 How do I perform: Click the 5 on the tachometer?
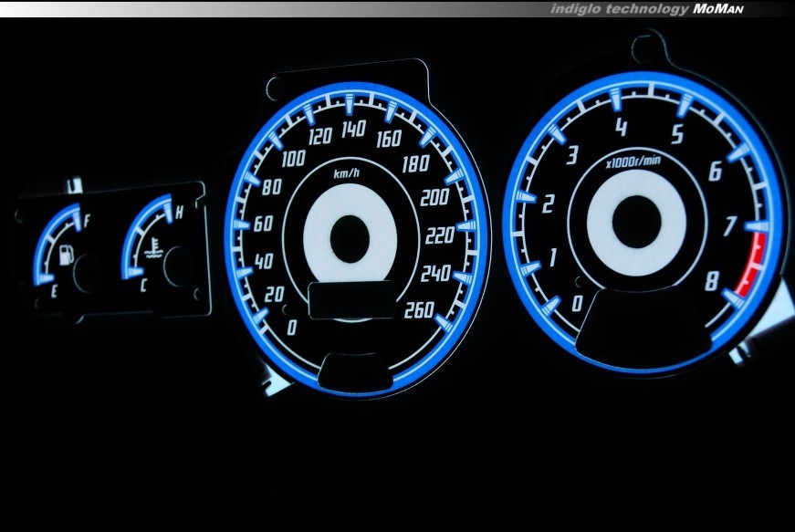(677, 134)
